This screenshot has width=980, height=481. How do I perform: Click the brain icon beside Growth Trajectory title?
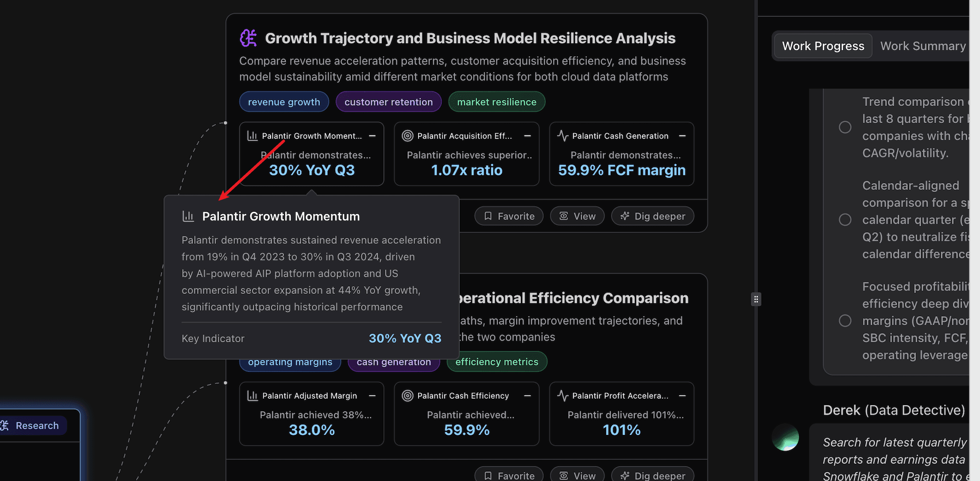coord(248,38)
